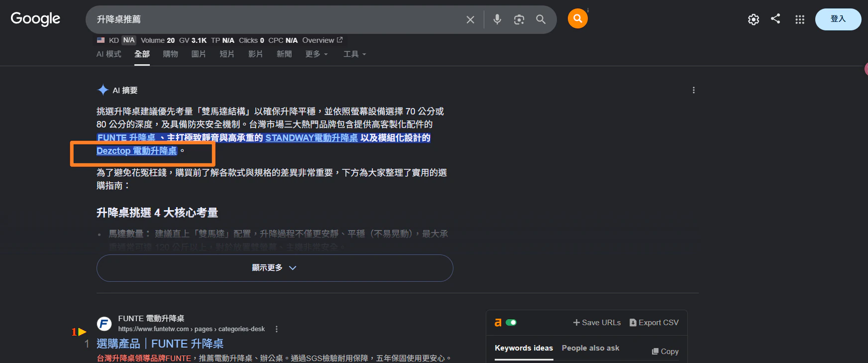Click the share icon
868x363 pixels.
[x=775, y=19]
